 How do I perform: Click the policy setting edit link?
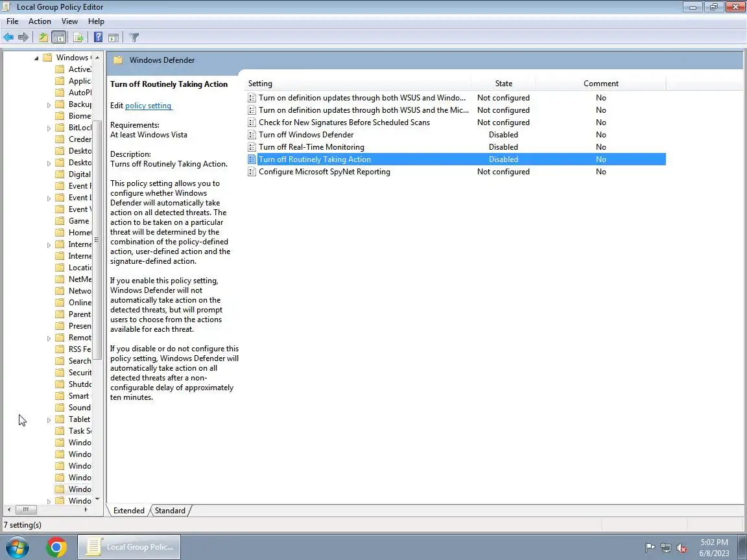148,106
